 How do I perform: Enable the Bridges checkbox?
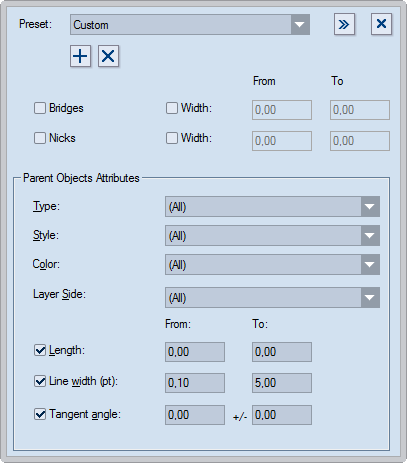[x=40, y=108]
